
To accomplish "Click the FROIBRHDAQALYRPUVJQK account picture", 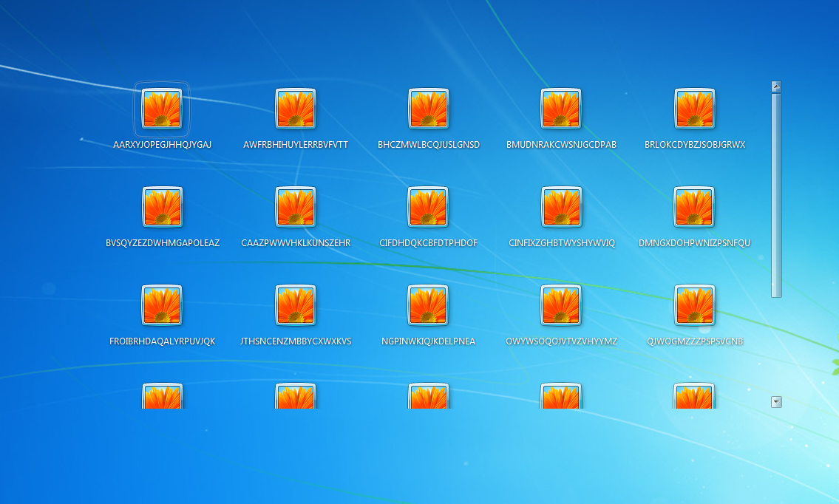I will click(x=162, y=305).
